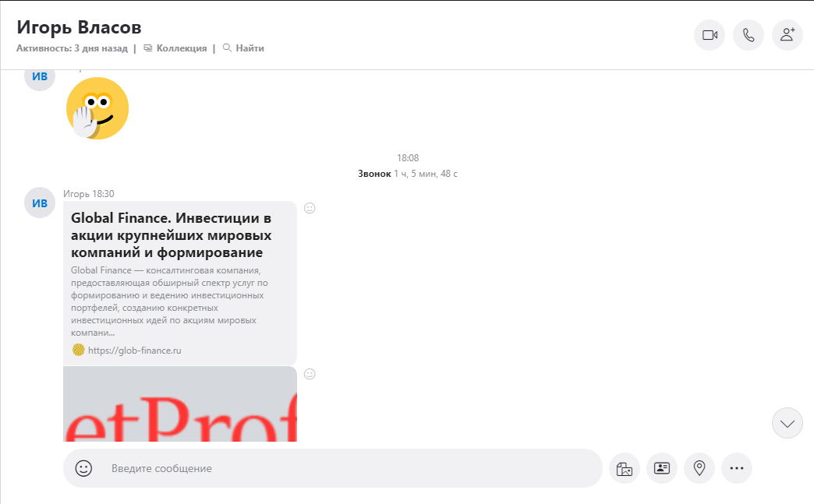Click the Global Finance description text
Image resolution: width=814 pixels, height=504 pixels.
coord(170,301)
